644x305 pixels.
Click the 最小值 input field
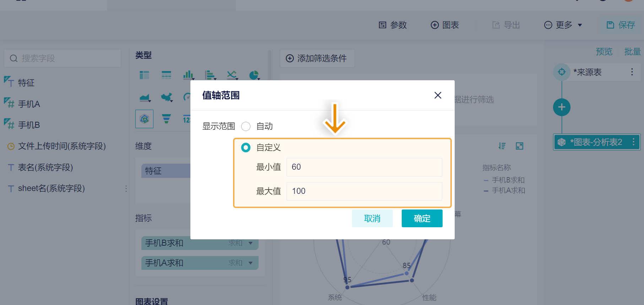coord(364,167)
